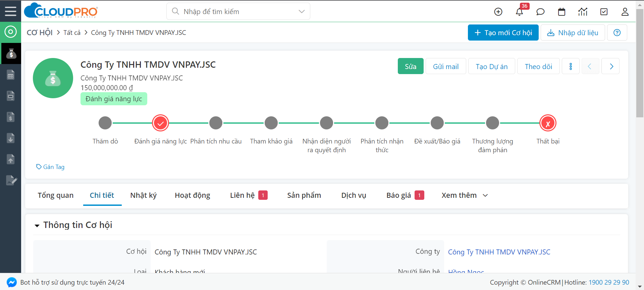Select the Phân tích nhận thức stage marker
The image size is (644, 290).
(x=382, y=123)
